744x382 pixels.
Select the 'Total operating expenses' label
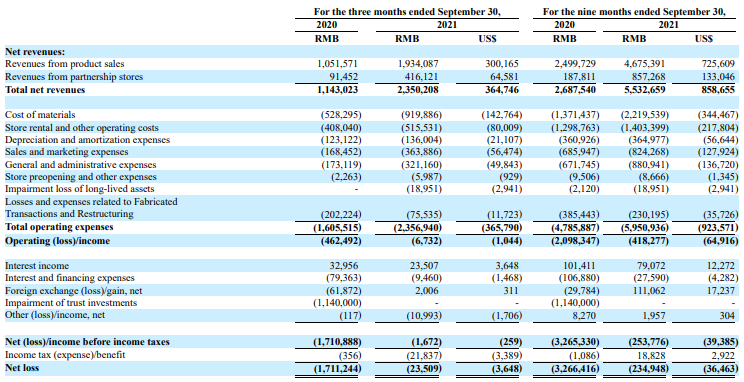click(59, 227)
